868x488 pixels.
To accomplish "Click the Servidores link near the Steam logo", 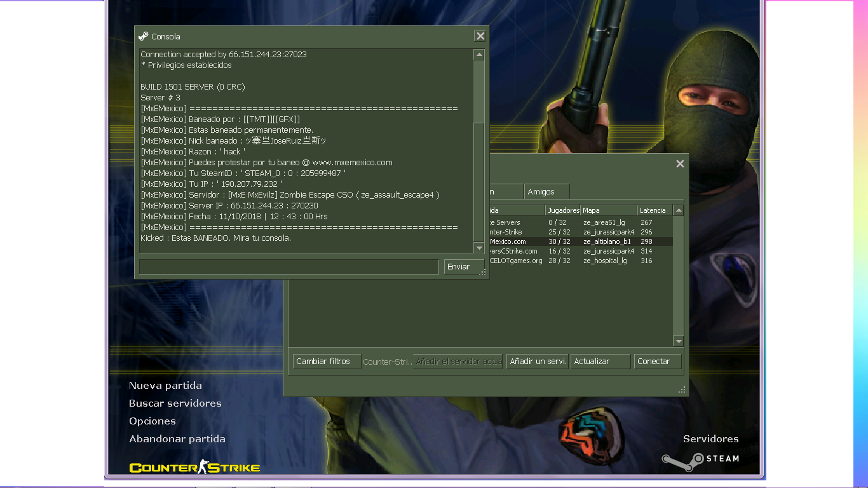I will (x=711, y=439).
